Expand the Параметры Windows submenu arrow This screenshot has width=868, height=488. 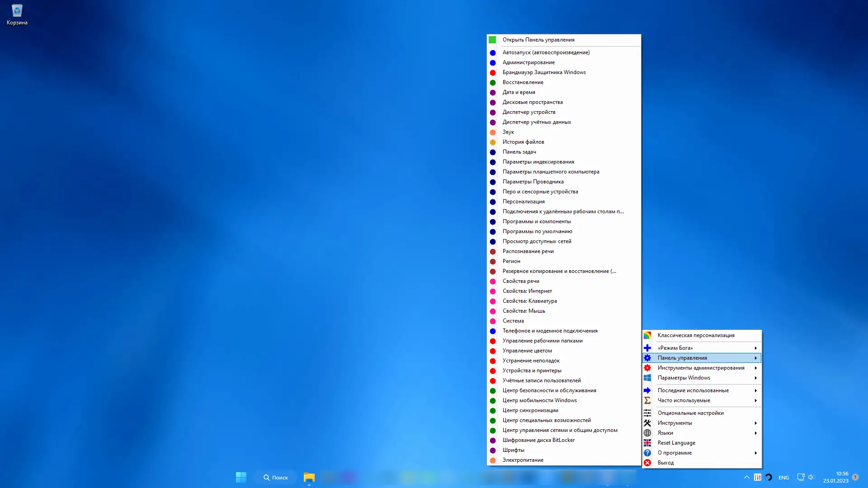(x=755, y=378)
